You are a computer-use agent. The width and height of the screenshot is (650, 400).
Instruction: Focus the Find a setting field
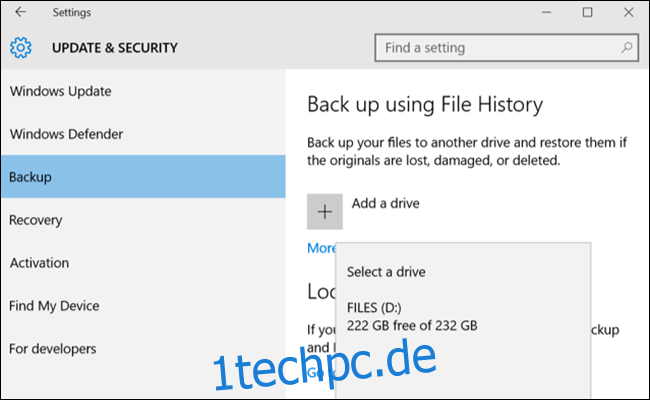506,48
